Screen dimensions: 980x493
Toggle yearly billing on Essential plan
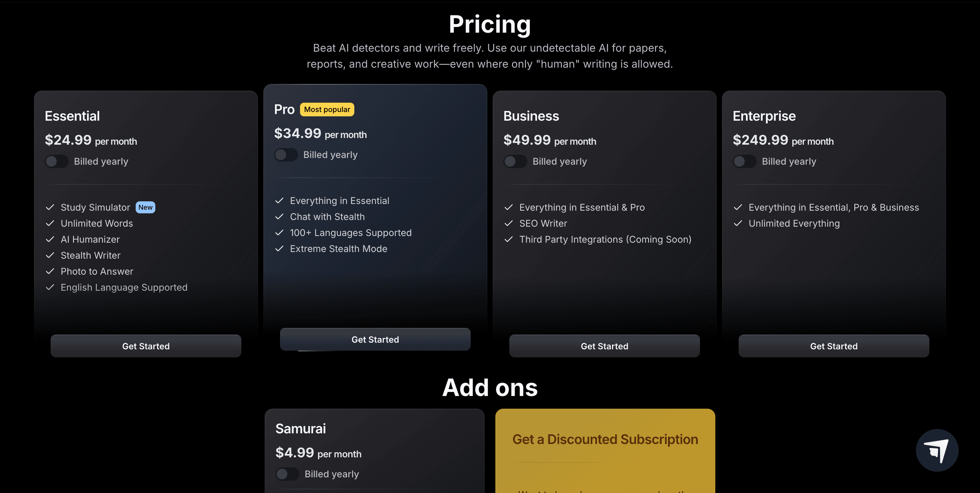[57, 161]
